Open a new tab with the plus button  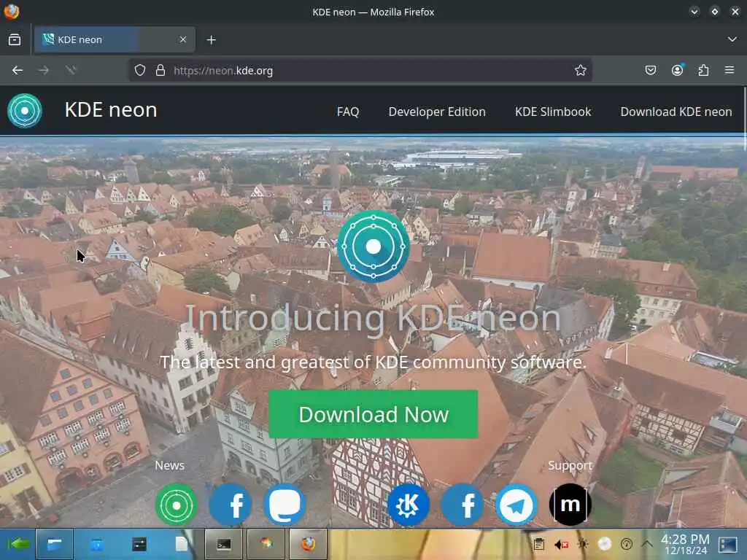pyautogui.click(x=212, y=40)
